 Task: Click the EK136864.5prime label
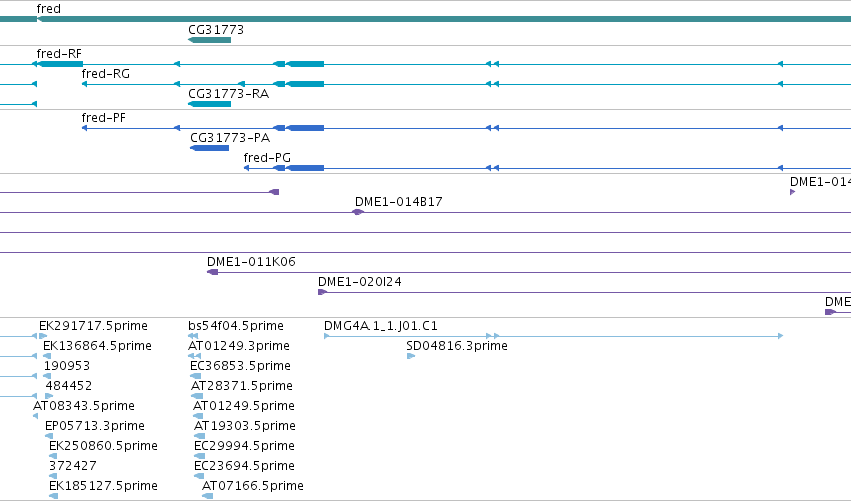pyautogui.click(x=97, y=346)
